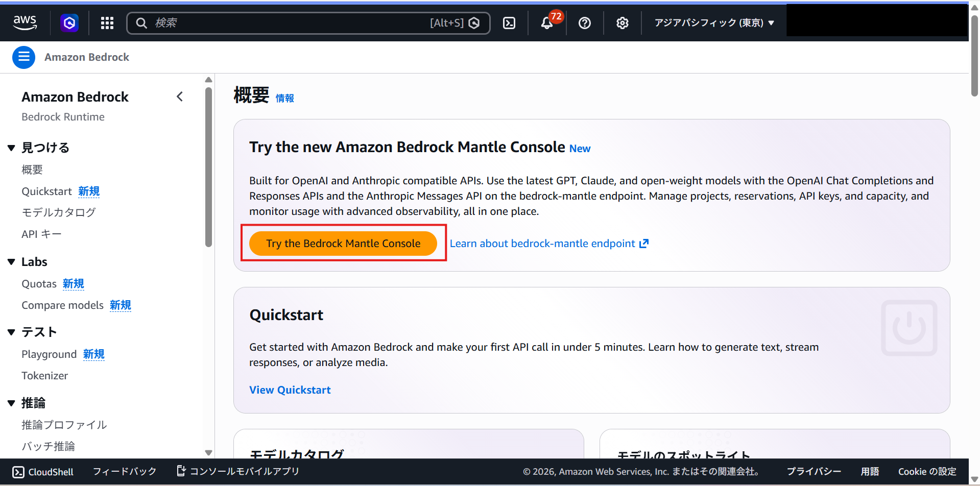Open API キー in the sidebar

[41, 234]
